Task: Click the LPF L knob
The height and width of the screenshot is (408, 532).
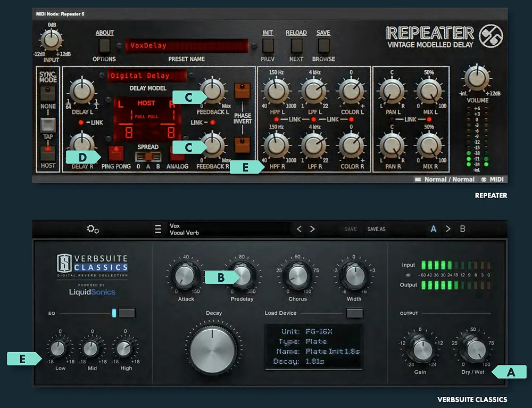Action: coord(314,91)
